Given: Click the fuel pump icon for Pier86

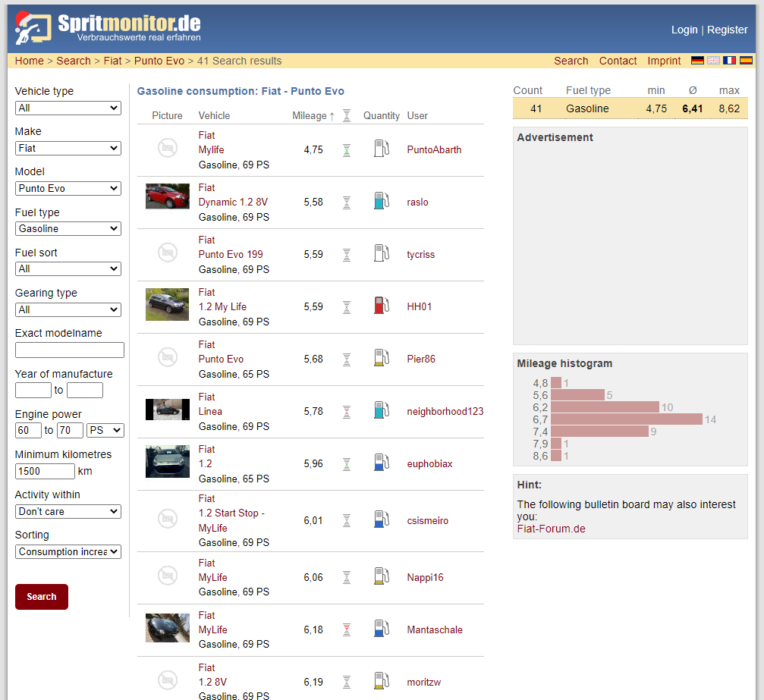Looking at the screenshot, I should [x=382, y=358].
